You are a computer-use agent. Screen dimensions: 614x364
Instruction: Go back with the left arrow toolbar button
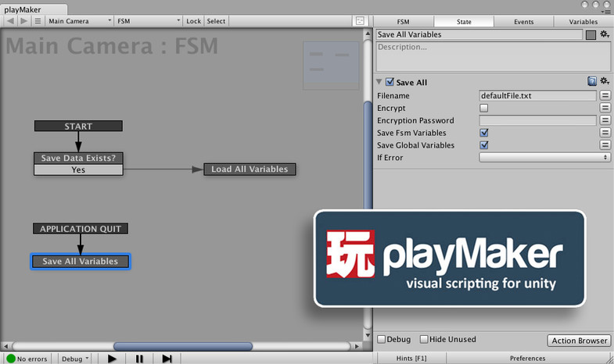pyautogui.click(x=11, y=21)
